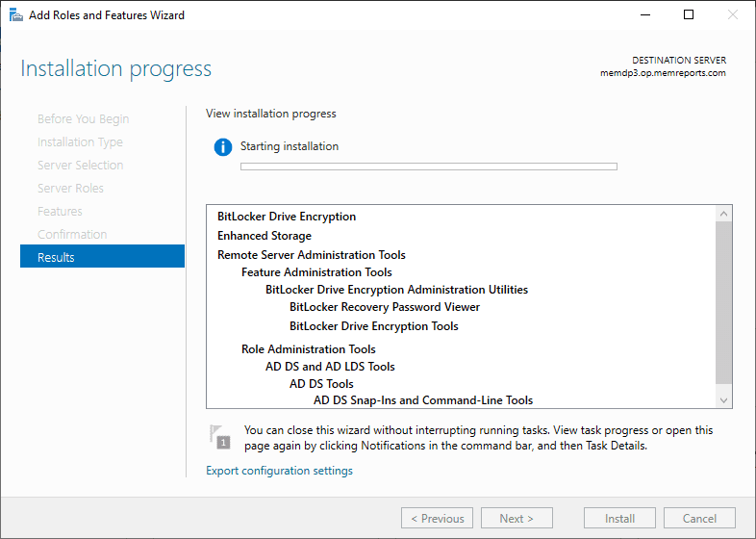Click AD DS Tools entry
The height and width of the screenshot is (539, 756).
coord(321,384)
